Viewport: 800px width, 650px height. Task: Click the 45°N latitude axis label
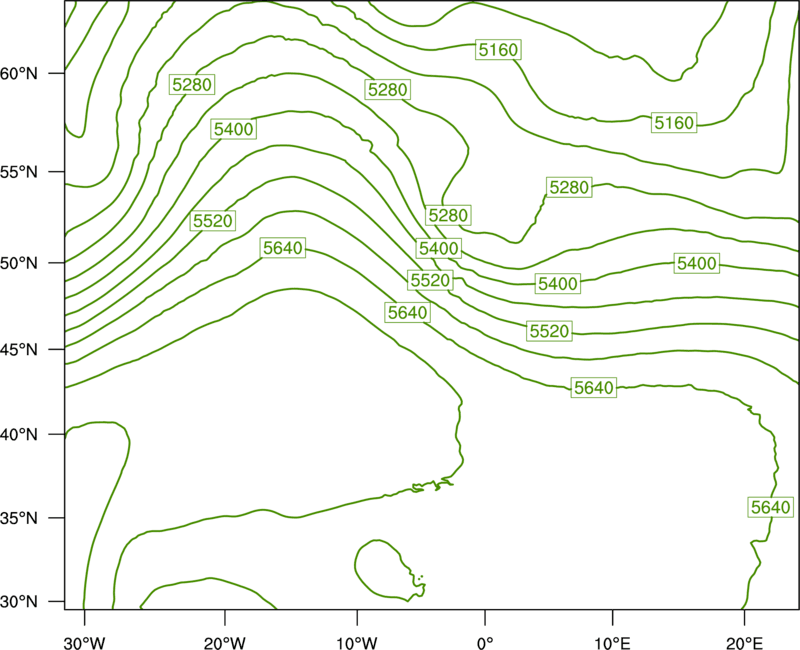point(19,349)
